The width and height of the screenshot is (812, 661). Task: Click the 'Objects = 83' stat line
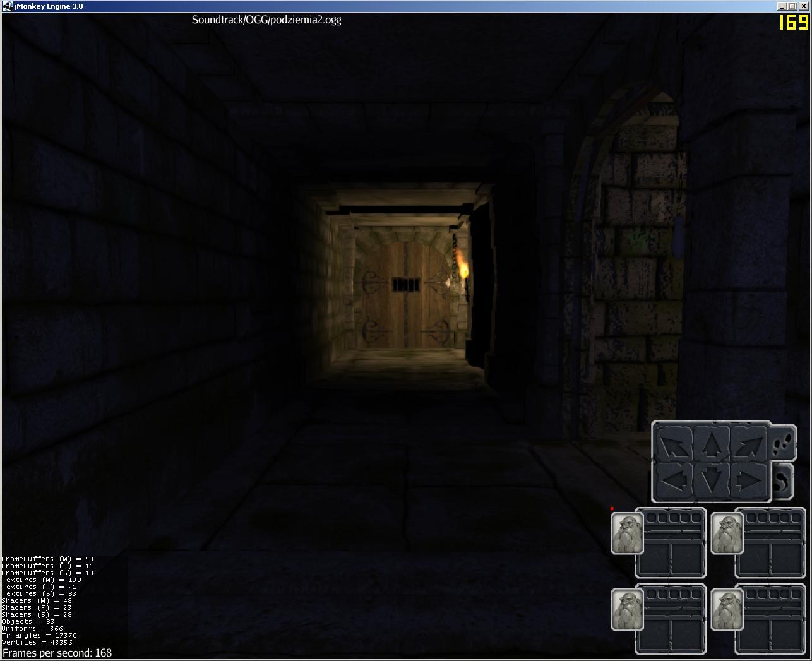point(28,622)
